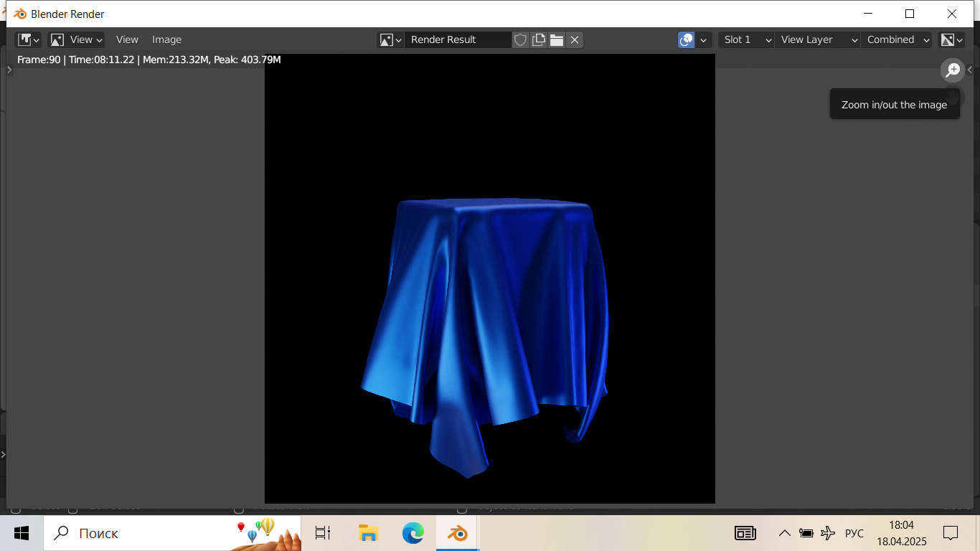
Task: Open the View mode dropdown
Action: coord(76,39)
